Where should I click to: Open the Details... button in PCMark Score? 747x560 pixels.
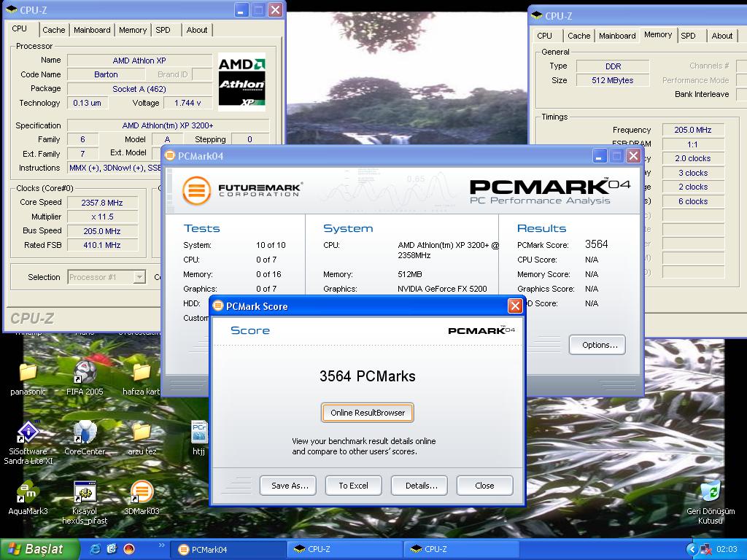(421, 486)
